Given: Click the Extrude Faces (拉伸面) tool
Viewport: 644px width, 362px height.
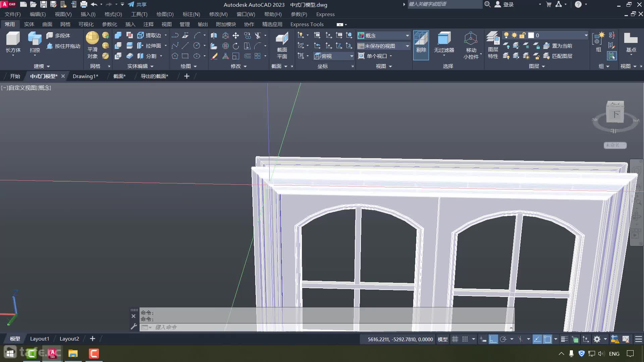Looking at the screenshot, I should [150, 46].
